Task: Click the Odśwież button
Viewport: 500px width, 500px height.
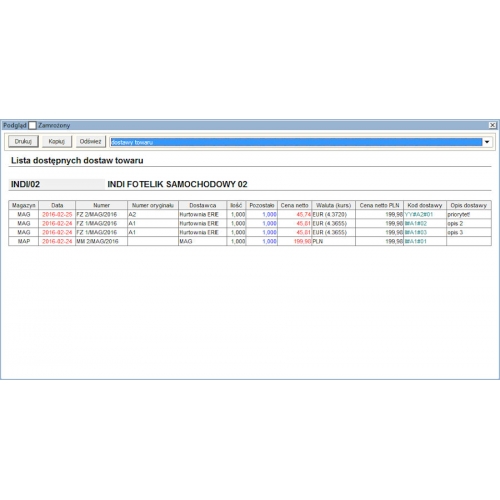Action: point(90,141)
